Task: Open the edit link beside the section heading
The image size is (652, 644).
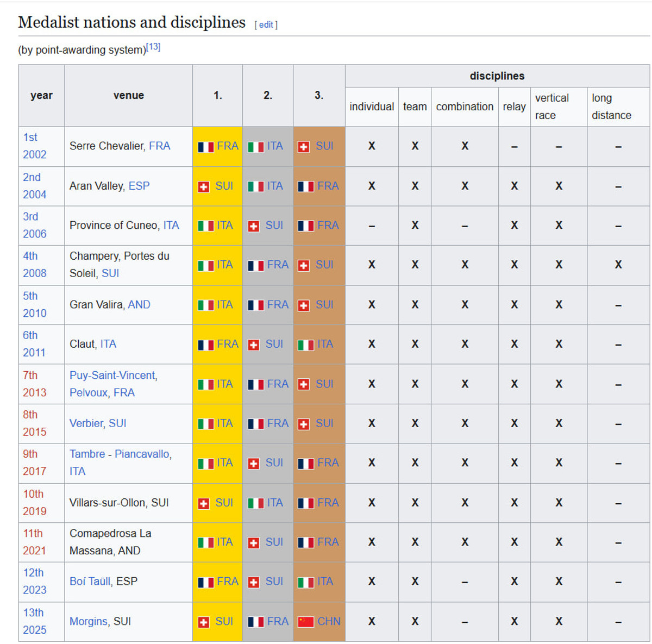Action: [x=266, y=24]
